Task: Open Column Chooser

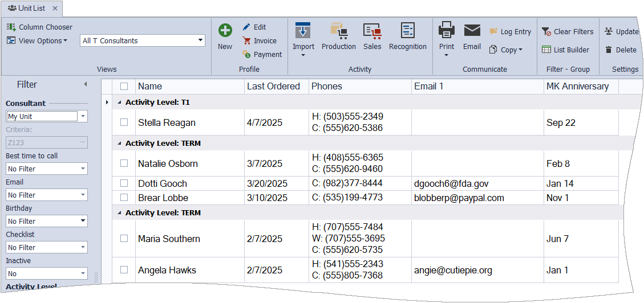Action: pos(39,27)
